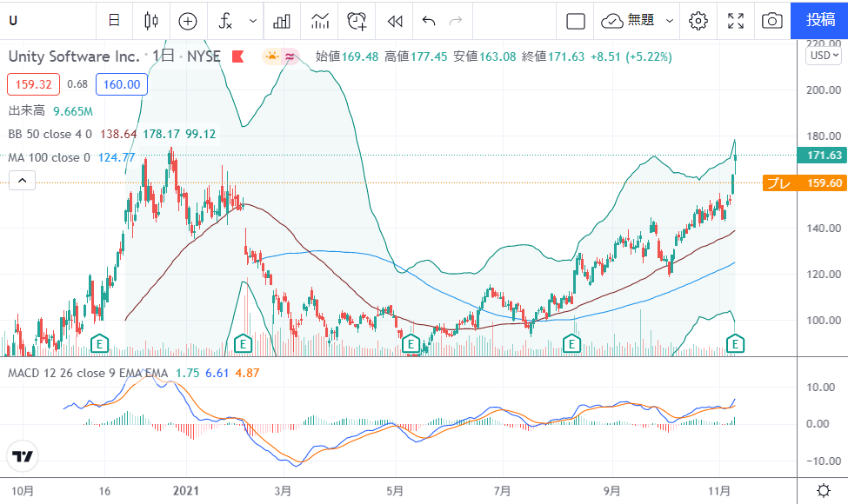
Task: Open the candlestick chart style selector
Action: point(151,21)
